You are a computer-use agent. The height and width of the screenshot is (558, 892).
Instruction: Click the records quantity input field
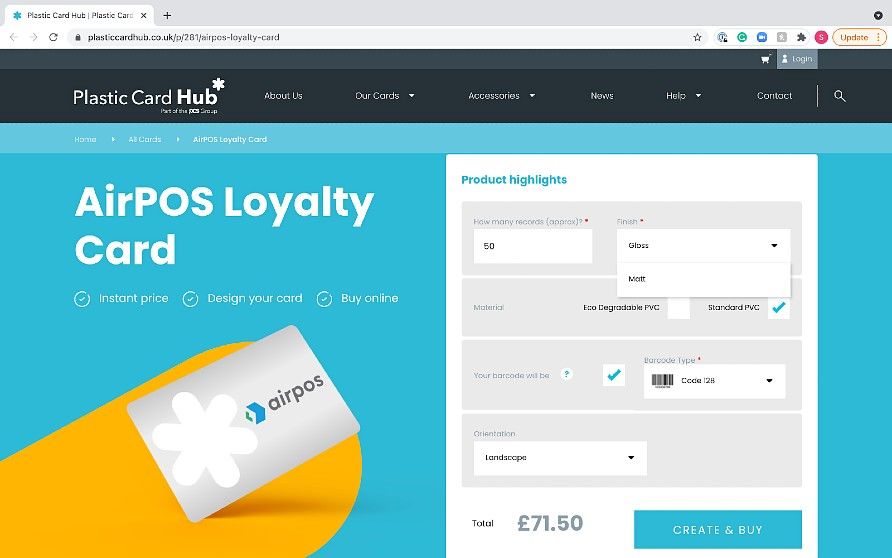(533, 246)
